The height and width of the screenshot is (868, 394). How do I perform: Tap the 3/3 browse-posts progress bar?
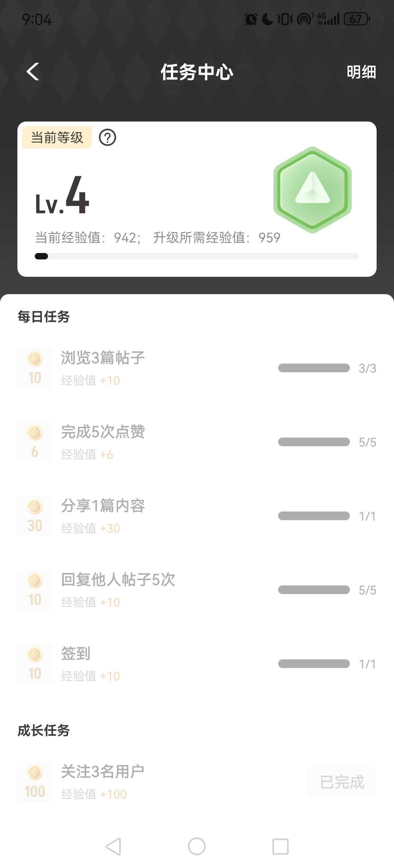pyautogui.click(x=314, y=368)
